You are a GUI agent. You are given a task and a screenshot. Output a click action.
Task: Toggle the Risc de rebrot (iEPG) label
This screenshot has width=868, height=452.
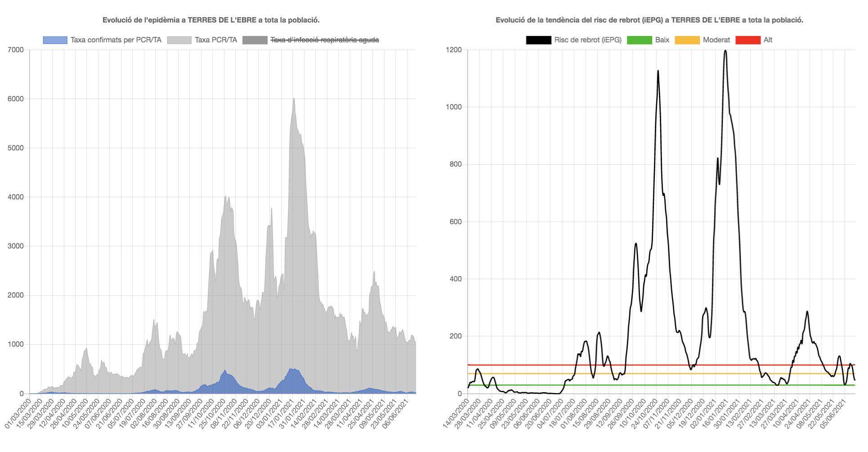click(x=587, y=40)
